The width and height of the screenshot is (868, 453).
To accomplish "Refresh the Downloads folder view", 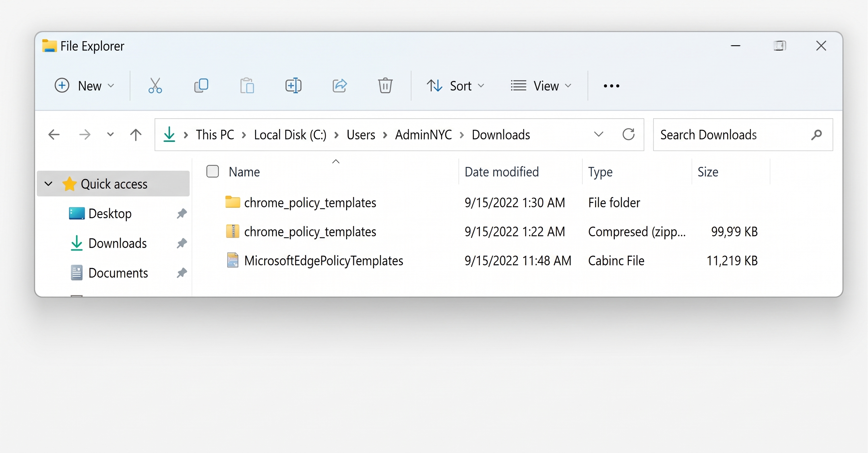I will (628, 134).
